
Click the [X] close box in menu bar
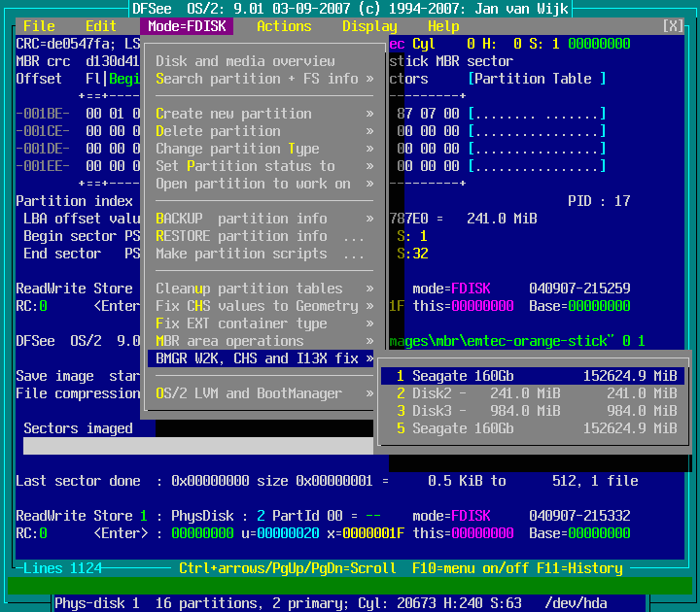point(673,26)
